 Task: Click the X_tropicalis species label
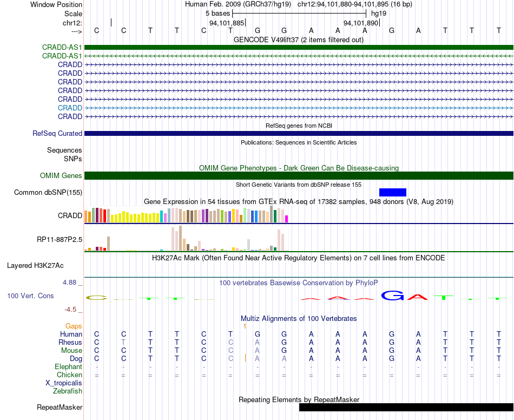(x=64, y=383)
